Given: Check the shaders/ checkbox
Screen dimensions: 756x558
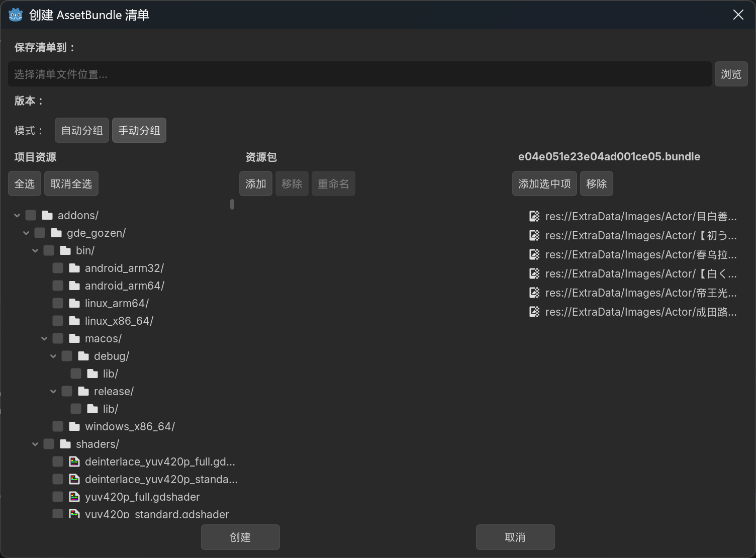Looking at the screenshot, I should (x=49, y=444).
